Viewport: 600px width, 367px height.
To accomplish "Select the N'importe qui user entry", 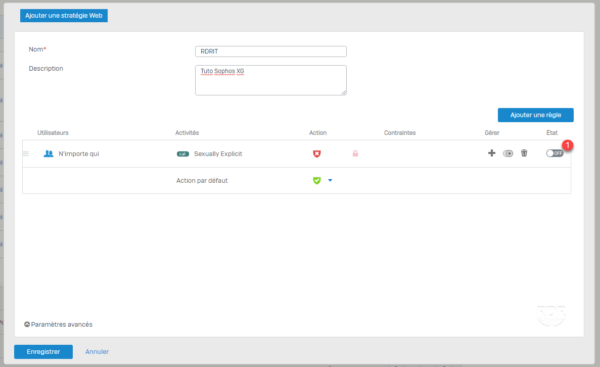I will [78, 154].
